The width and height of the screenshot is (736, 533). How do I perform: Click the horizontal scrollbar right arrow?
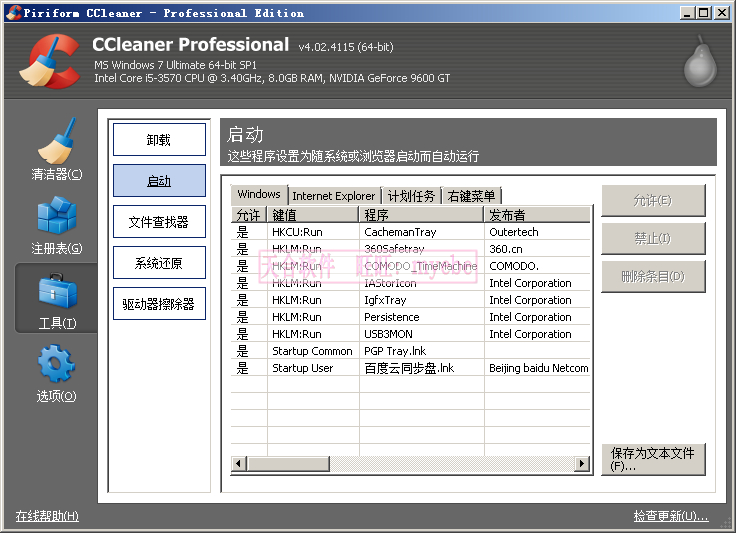[582, 464]
